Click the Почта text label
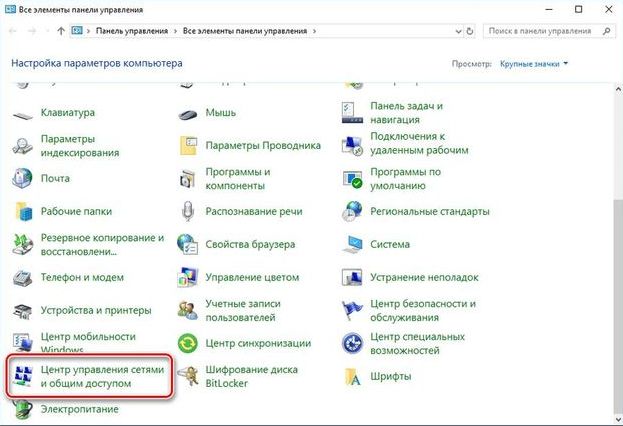 point(55,178)
